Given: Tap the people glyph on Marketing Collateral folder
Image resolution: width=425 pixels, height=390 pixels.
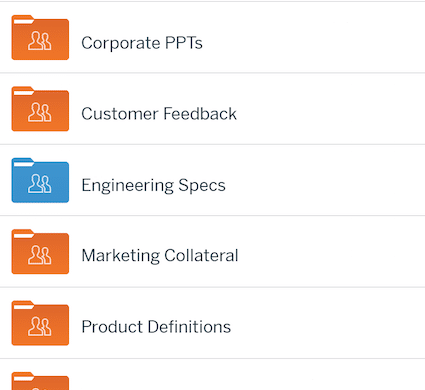Looking at the screenshot, I should [x=40, y=255].
